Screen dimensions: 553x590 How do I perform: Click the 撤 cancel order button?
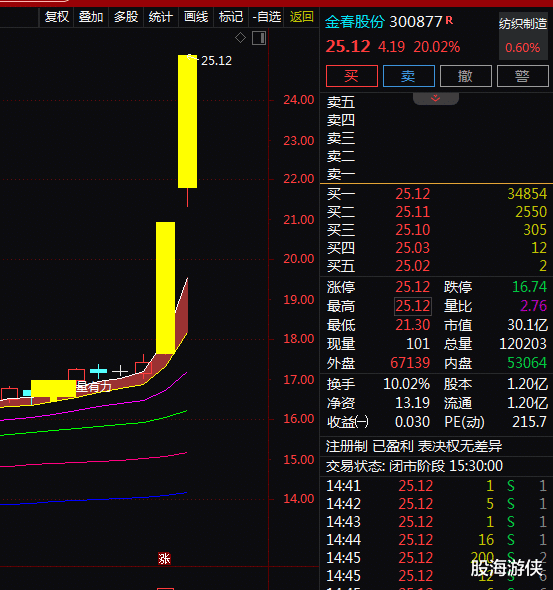(x=466, y=76)
